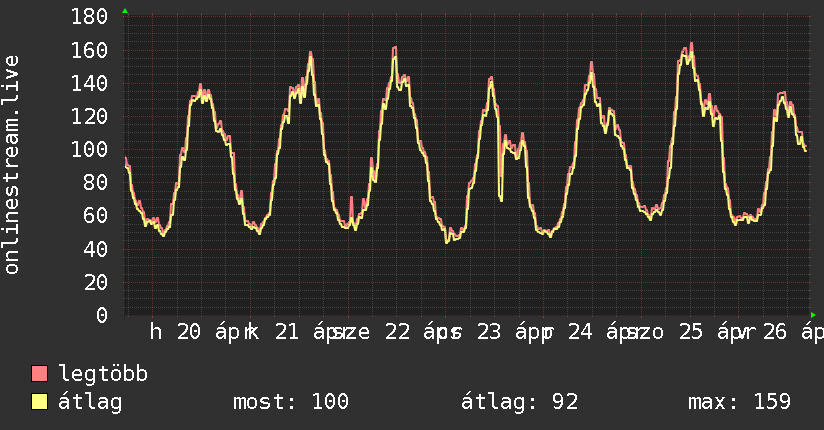Screen dimensions: 824x430
Task: Click the yellow átlag legend swatch
Action: coord(40,403)
